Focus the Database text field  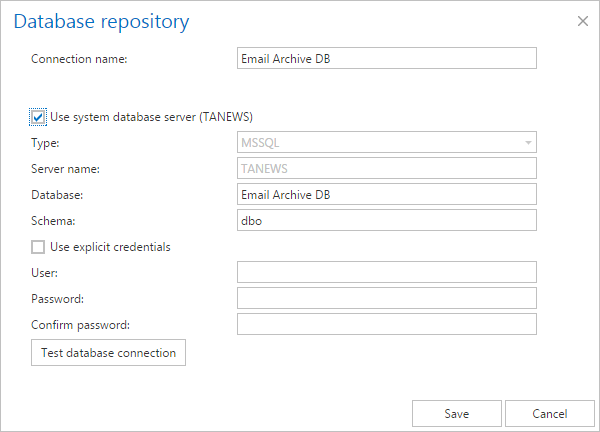coord(386,194)
